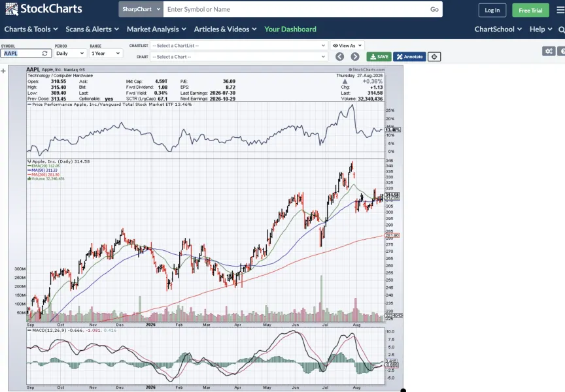Open Select a Chart dropdown
The width and height of the screenshot is (565, 392).
pos(239,57)
